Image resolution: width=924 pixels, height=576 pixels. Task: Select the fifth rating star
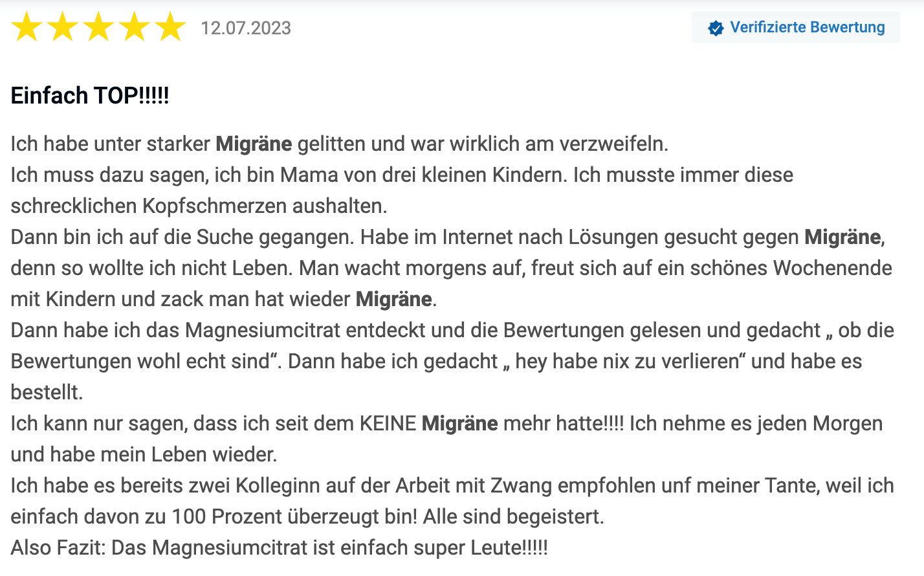click(171, 28)
